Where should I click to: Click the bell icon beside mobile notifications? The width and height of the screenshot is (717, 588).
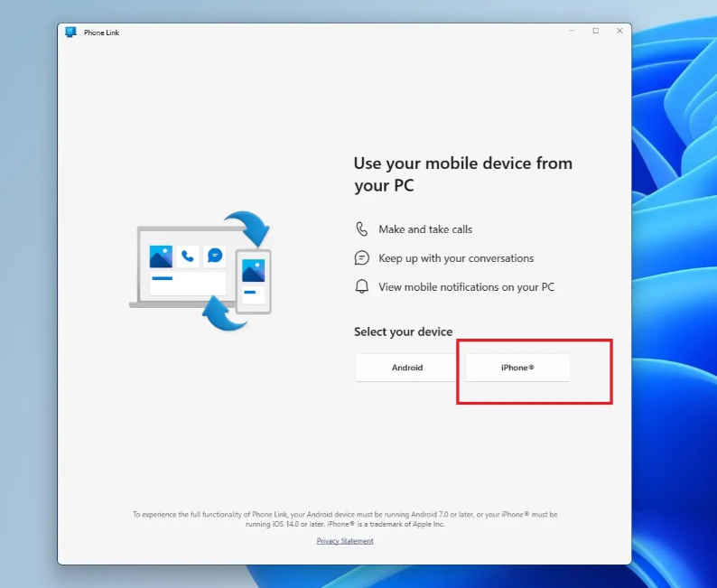click(362, 286)
